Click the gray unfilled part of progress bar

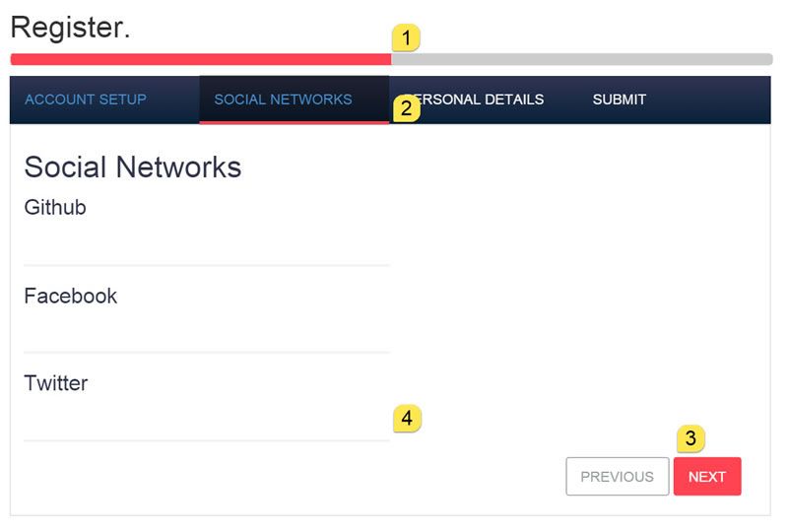click(x=582, y=59)
